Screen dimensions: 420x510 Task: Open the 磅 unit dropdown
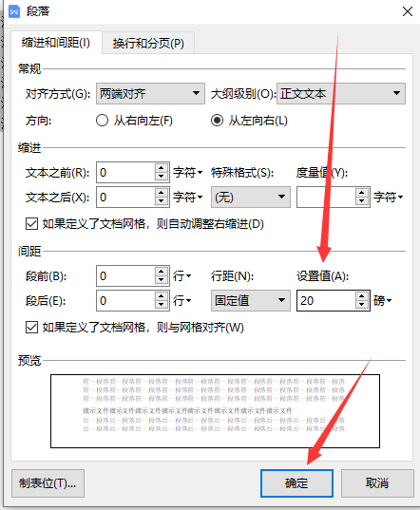tap(383, 300)
